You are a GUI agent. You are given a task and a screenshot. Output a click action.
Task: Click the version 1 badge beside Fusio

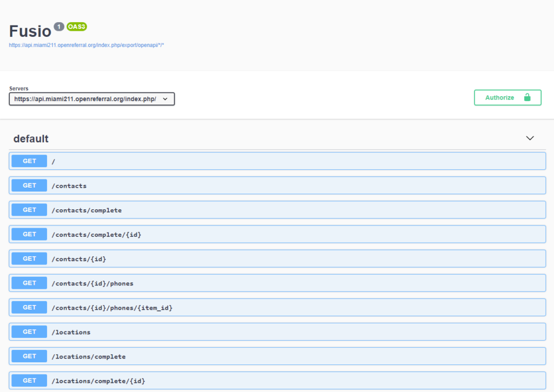coord(58,26)
